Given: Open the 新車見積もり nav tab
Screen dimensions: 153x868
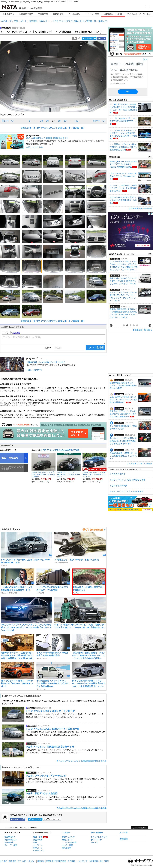Looking at the screenshot, I should tap(8, 14).
